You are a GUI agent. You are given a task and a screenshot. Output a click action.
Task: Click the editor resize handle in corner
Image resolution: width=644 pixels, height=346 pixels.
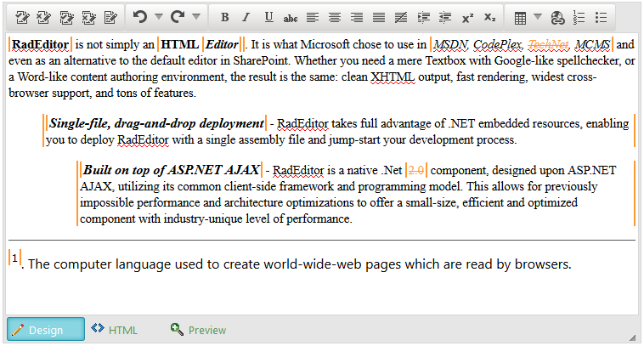coord(631,337)
